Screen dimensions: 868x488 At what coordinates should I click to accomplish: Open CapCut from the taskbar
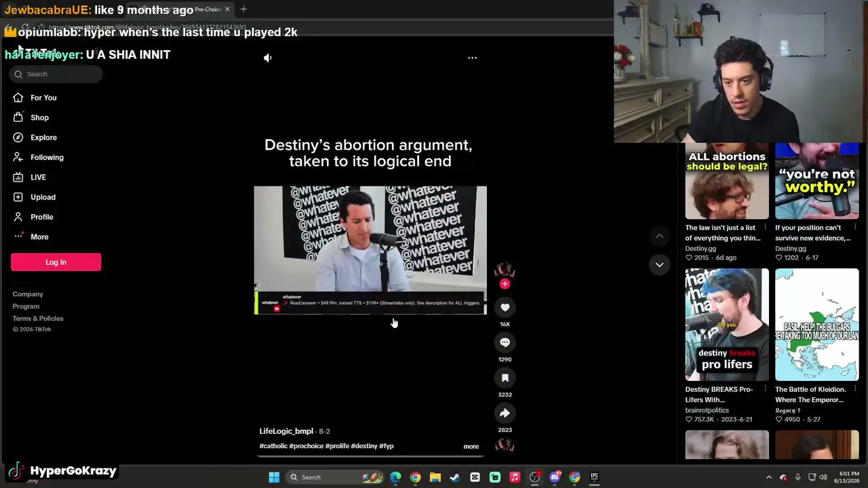coord(475,477)
